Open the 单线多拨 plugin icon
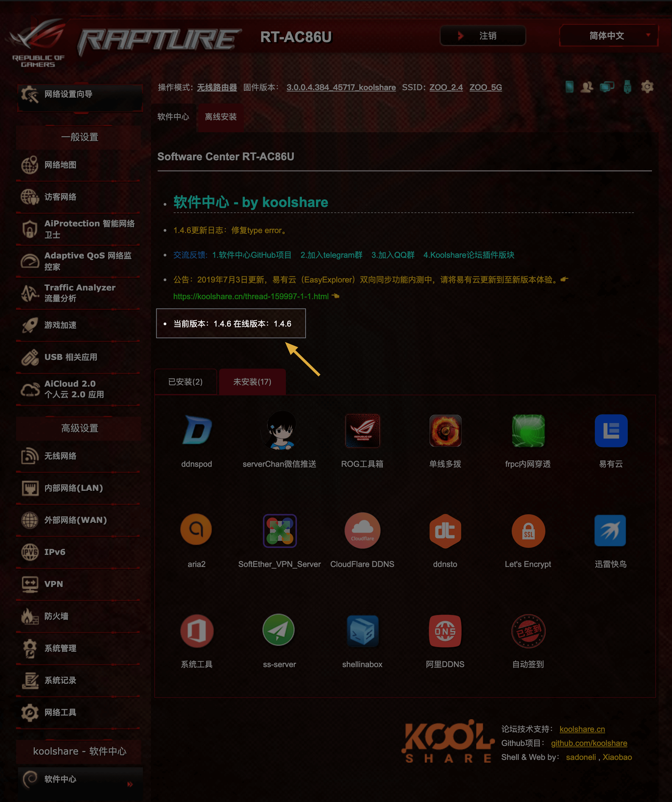672x802 pixels. (445, 430)
